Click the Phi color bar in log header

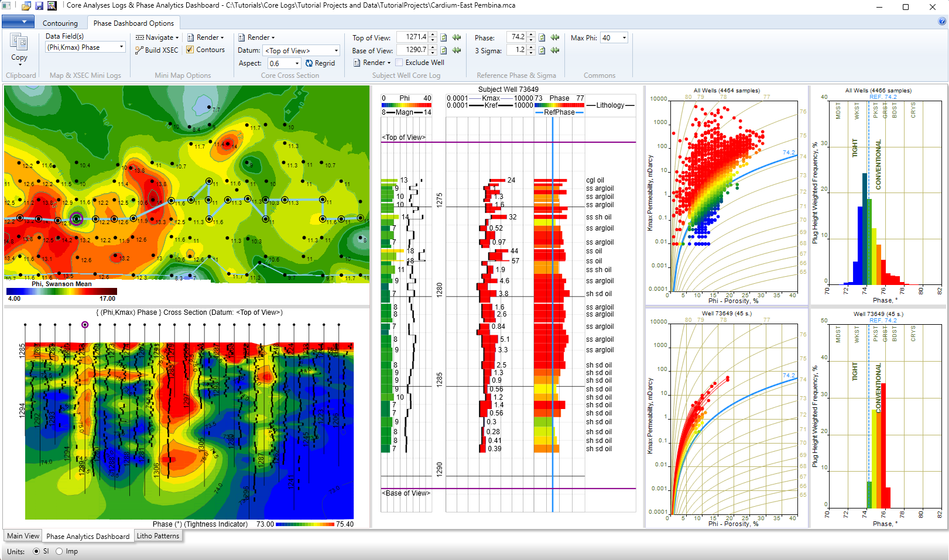coord(407,105)
